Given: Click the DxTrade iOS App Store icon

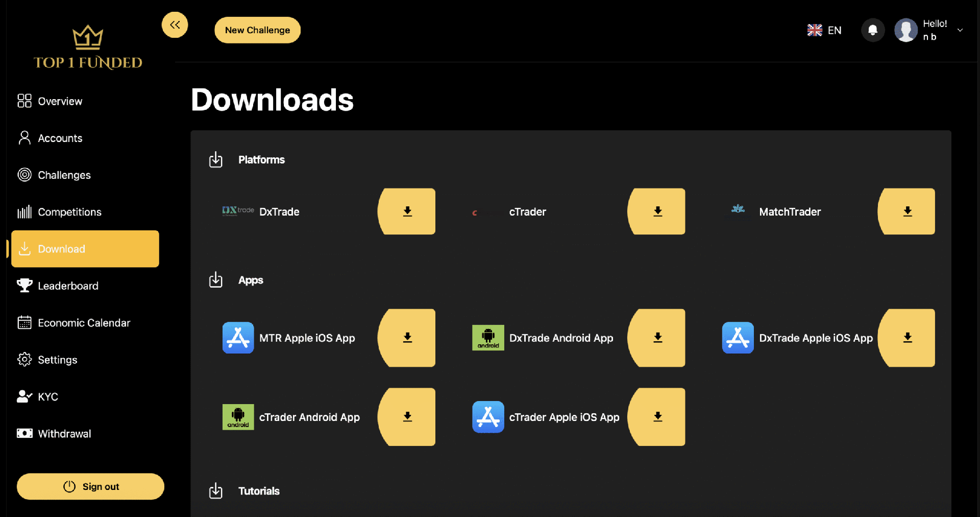Looking at the screenshot, I should 738,338.
